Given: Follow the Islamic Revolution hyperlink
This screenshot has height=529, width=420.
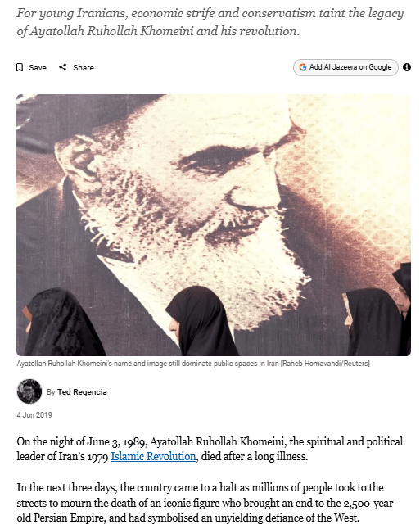Looking at the screenshot, I should pos(153,456).
